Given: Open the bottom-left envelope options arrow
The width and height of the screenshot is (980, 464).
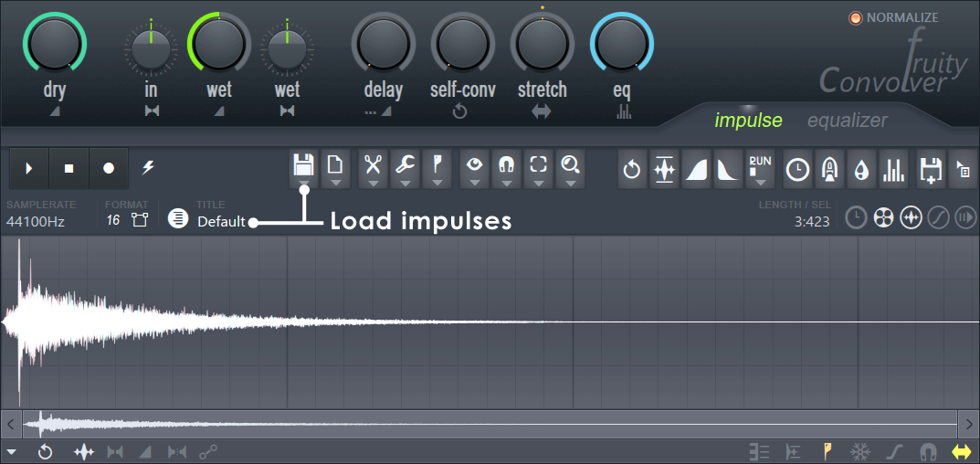Looking at the screenshot, I should pyautogui.click(x=11, y=451).
